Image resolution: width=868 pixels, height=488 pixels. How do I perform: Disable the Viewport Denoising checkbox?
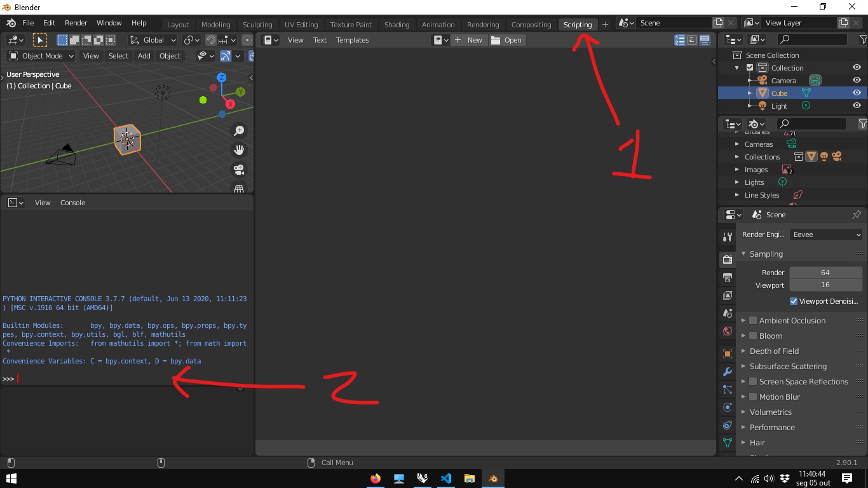[793, 301]
